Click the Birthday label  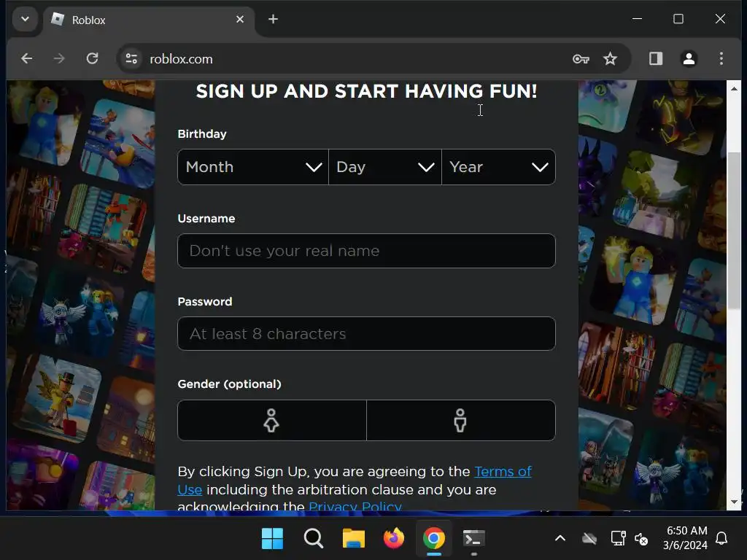(x=202, y=134)
